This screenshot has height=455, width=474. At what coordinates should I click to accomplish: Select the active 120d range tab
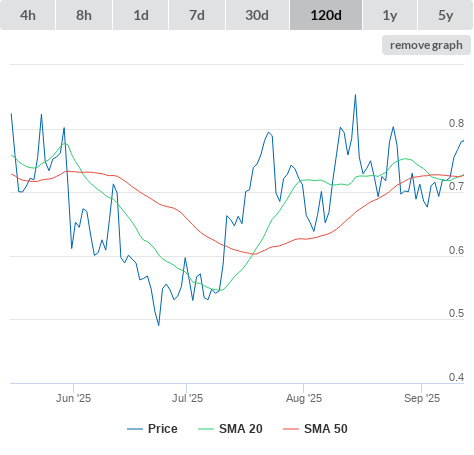326,15
